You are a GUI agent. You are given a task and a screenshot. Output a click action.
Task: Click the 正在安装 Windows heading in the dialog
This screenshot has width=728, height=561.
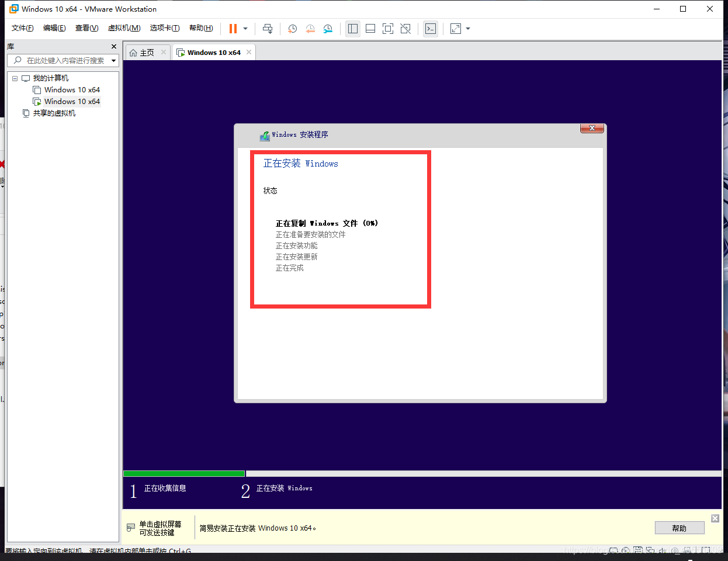[x=301, y=164]
